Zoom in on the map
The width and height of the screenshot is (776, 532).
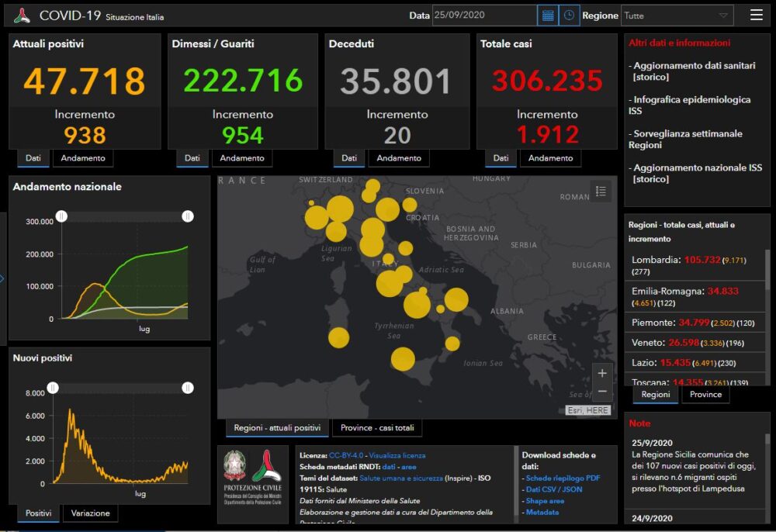(602, 372)
